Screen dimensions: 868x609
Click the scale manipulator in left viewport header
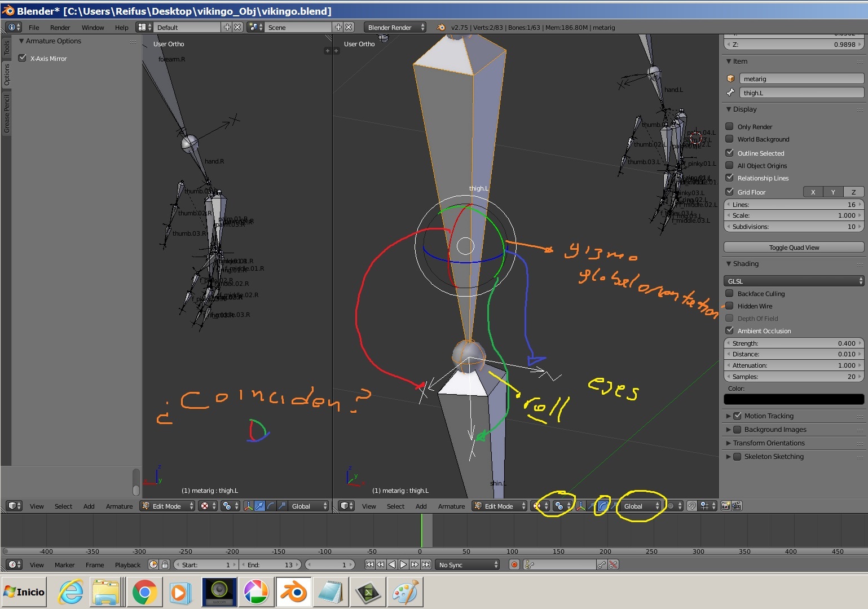[282, 506]
